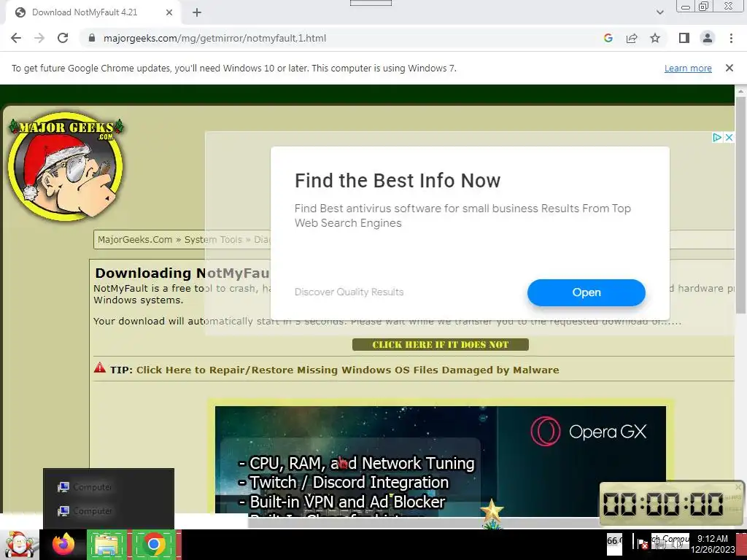Click the 'Find the Best Info Now' headline
Viewport: 747px width, 560px height.
398,181
